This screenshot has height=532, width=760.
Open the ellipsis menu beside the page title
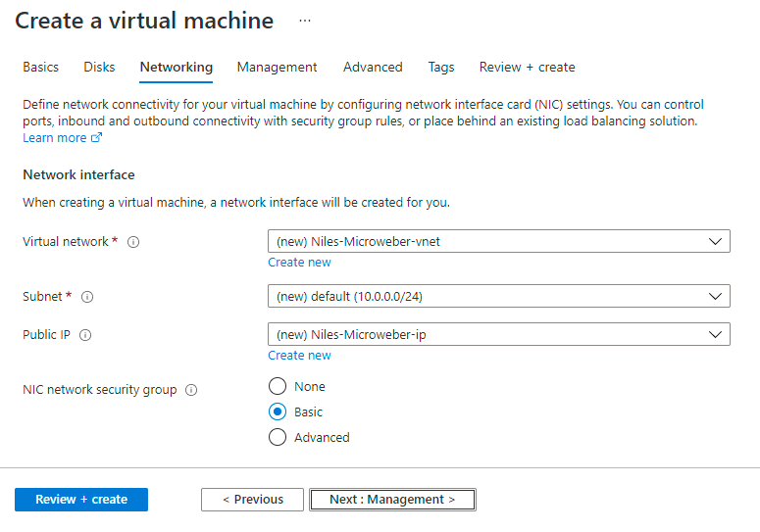(x=305, y=21)
